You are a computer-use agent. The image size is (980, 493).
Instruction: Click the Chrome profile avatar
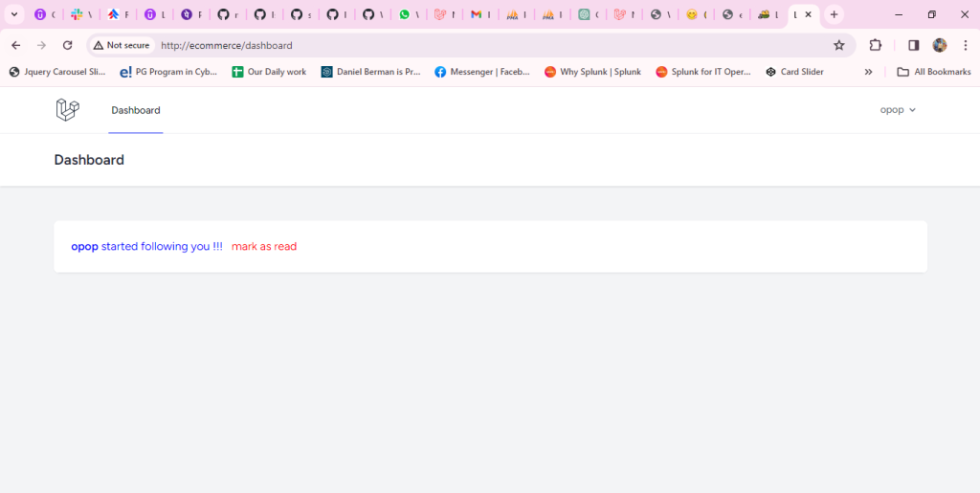point(940,45)
